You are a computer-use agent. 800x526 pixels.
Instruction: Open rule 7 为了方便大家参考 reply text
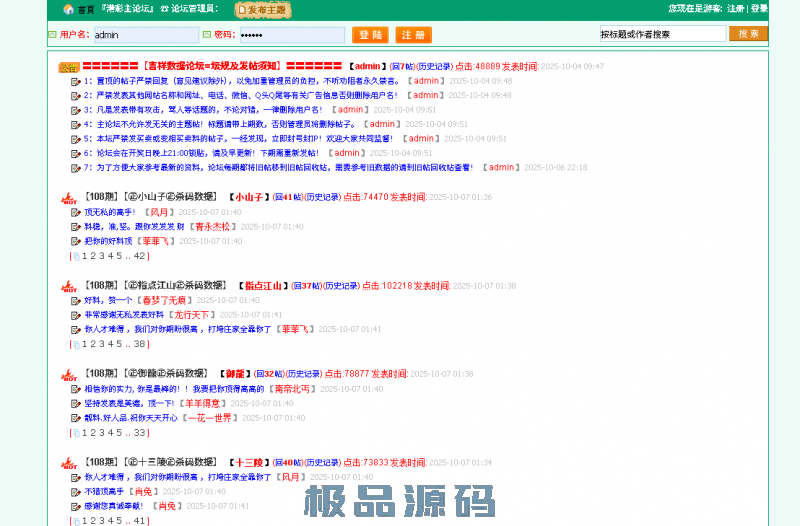click(279, 167)
